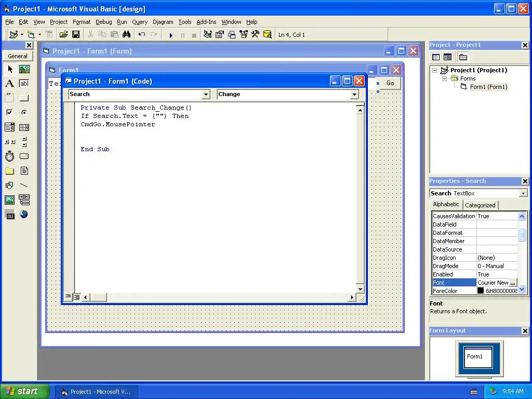Select the WebBrowser globe control in the toolbox

24,214
